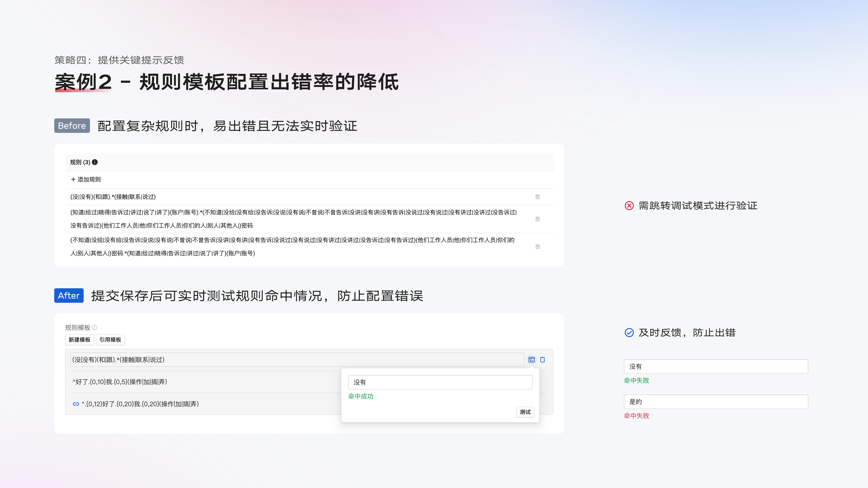
Task: Click the 命中成功 result text
Action: [361, 396]
